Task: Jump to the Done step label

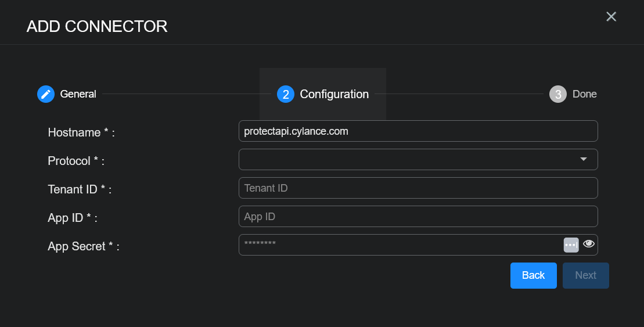Action: tap(584, 94)
